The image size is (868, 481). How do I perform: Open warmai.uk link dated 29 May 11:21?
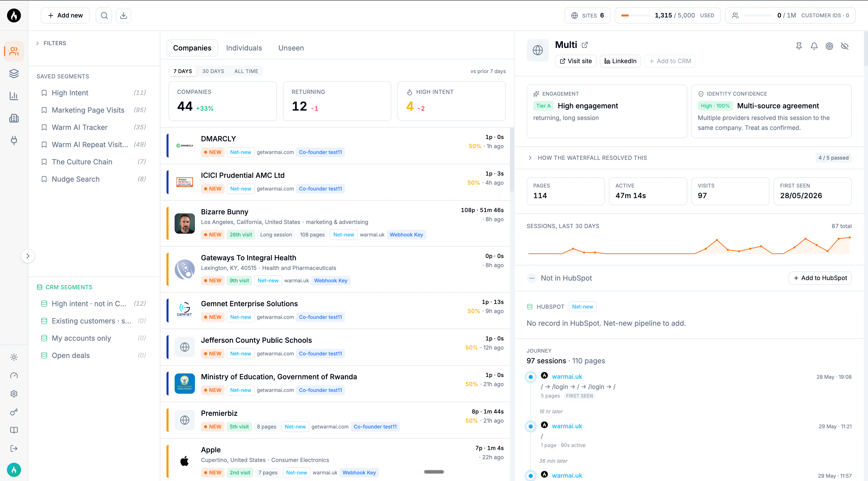point(567,426)
